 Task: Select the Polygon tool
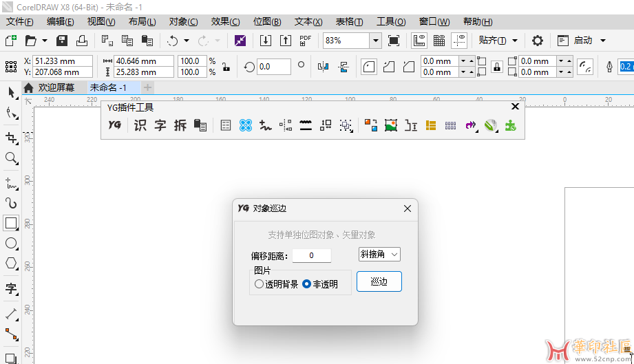click(x=11, y=264)
